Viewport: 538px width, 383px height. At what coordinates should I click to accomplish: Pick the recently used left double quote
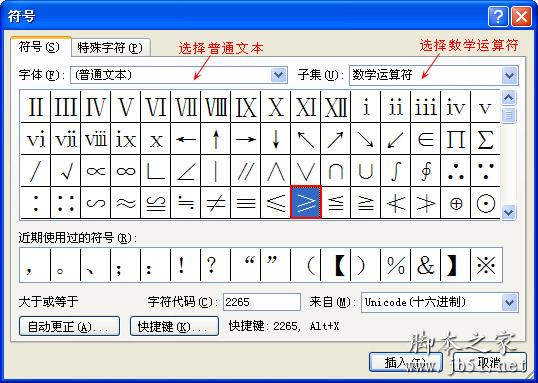click(246, 265)
